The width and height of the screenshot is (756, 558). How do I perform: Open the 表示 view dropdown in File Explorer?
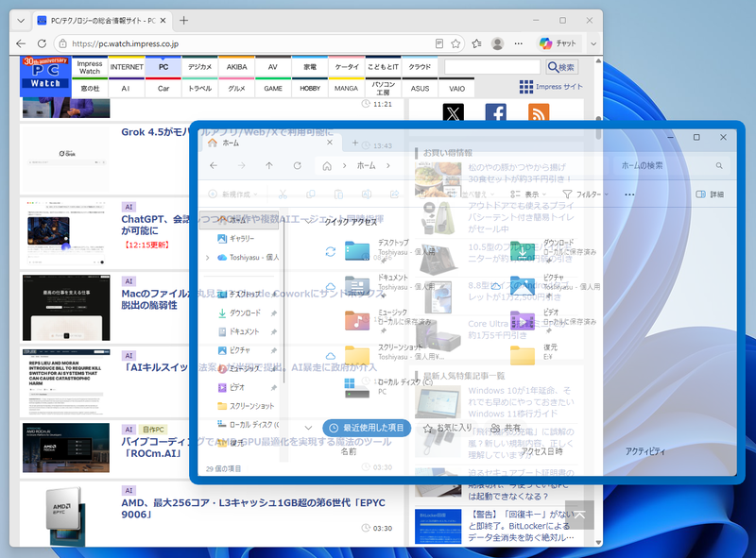[x=527, y=194]
